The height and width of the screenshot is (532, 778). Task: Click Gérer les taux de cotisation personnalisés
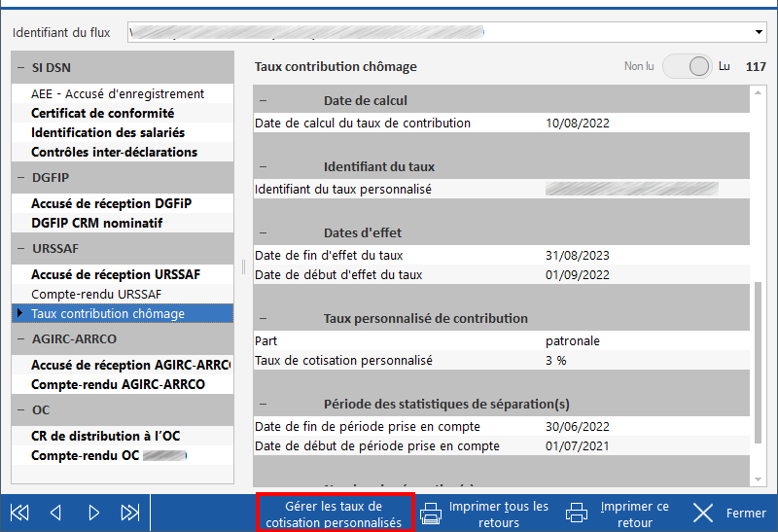click(x=334, y=514)
